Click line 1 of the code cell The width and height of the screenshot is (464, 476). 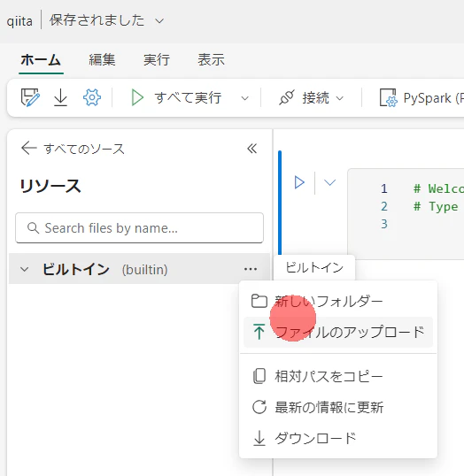coord(437,188)
